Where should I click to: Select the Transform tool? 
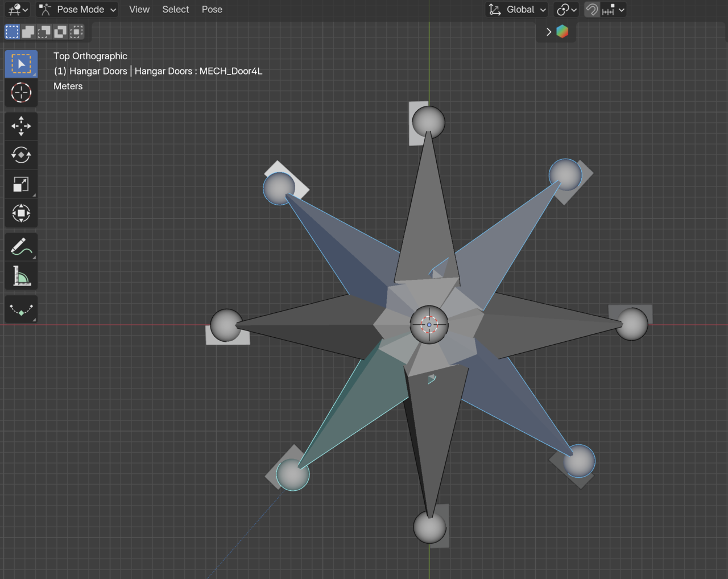point(21,213)
